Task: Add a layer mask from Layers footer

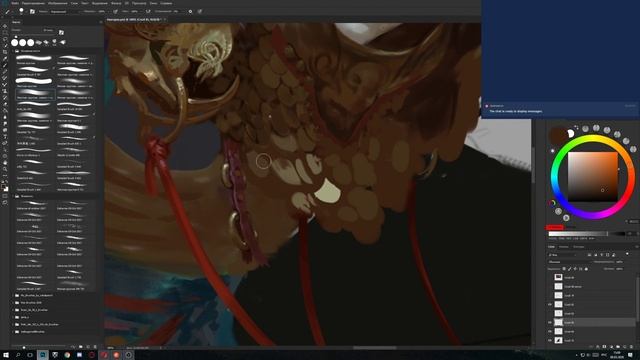Action: click(x=605, y=347)
